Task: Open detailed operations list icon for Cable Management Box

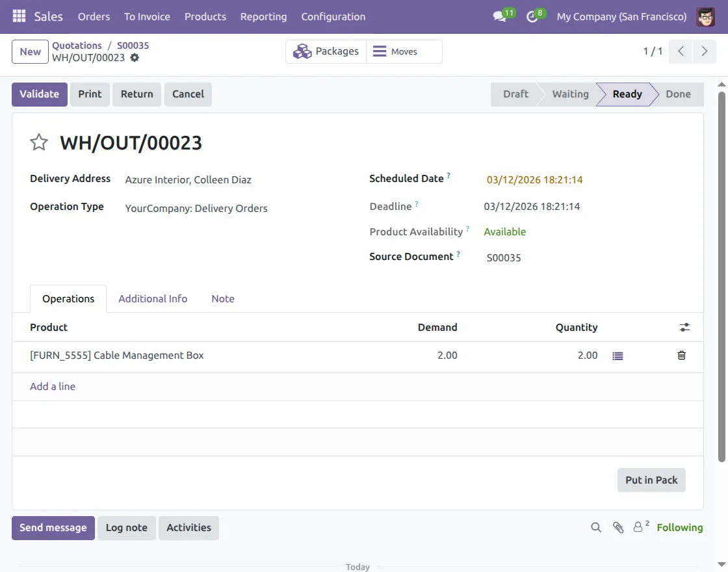Action: coord(617,356)
